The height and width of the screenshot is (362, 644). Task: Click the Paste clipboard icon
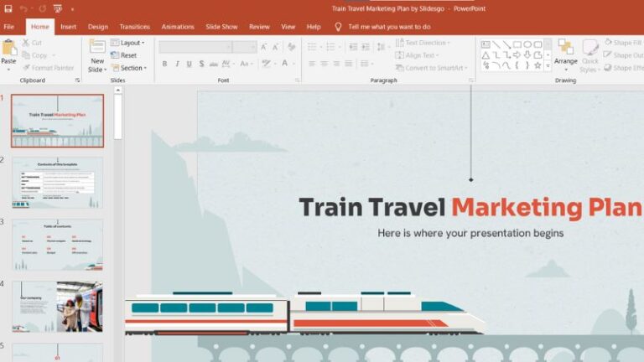click(x=8, y=48)
